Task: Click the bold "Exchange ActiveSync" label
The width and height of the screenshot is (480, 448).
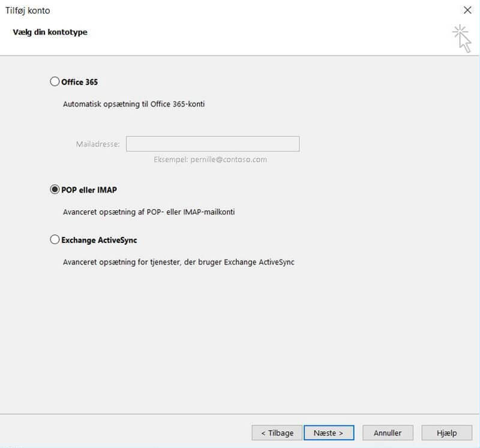Action: pos(99,240)
